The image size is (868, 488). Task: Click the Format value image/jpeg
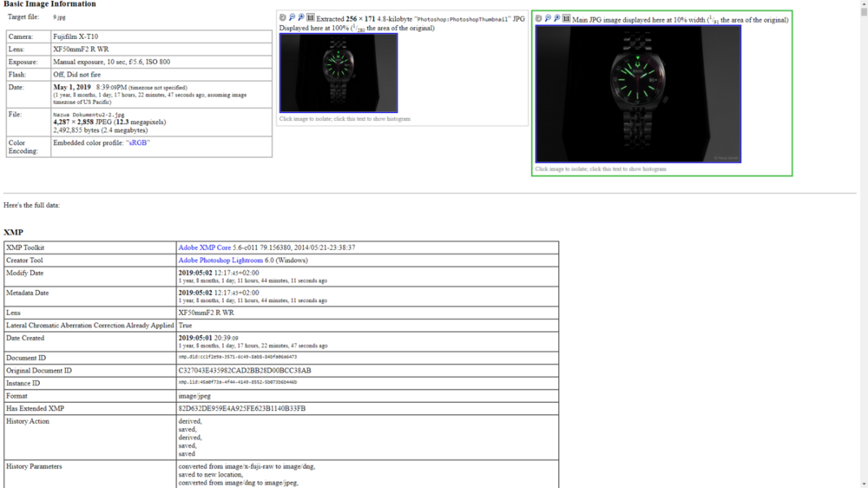click(194, 396)
